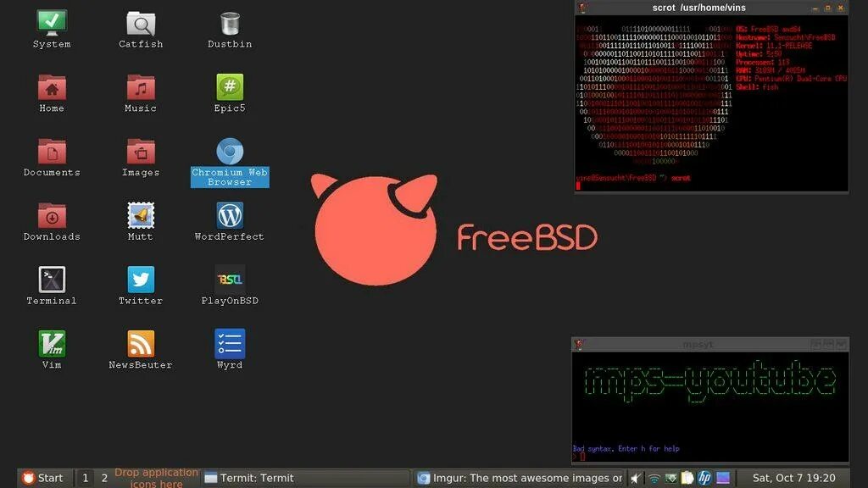
Task: Open the Downloads folder icon
Action: pyautogui.click(x=52, y=222)
